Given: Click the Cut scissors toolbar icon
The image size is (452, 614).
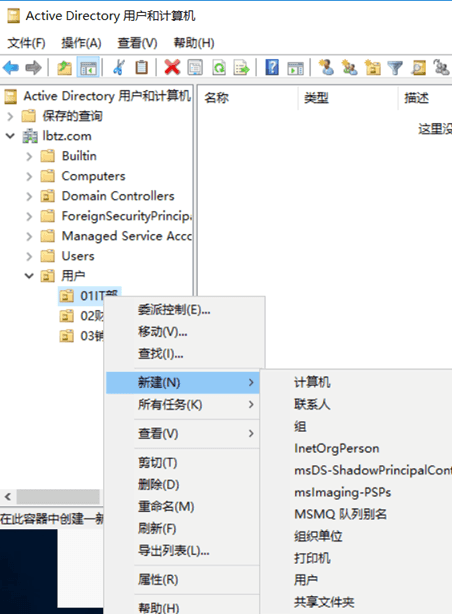Looking at the screenshot, I should 119,67.
